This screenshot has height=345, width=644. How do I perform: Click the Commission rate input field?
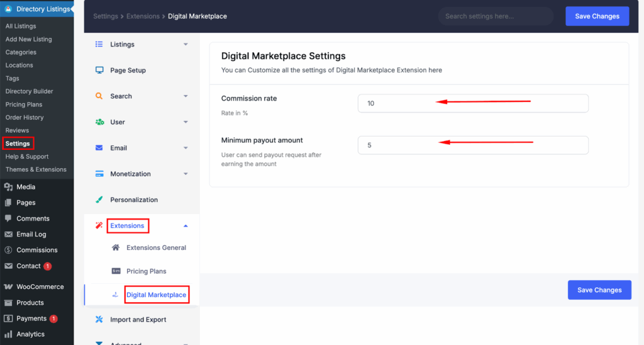472,103
